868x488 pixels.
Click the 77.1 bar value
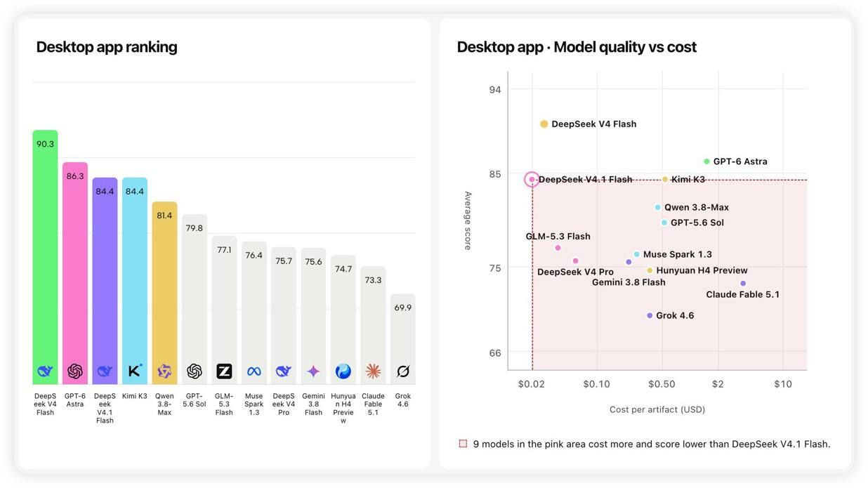point(224,250)
